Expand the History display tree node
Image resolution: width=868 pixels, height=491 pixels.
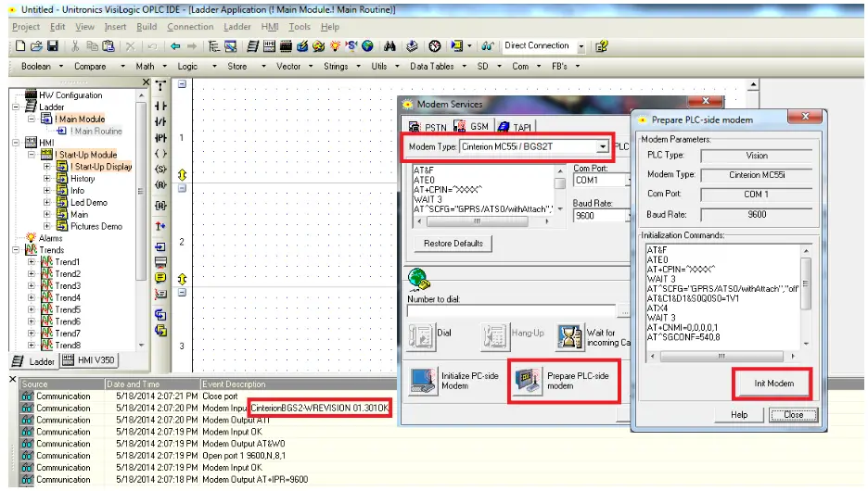click(x=47, y=179)
